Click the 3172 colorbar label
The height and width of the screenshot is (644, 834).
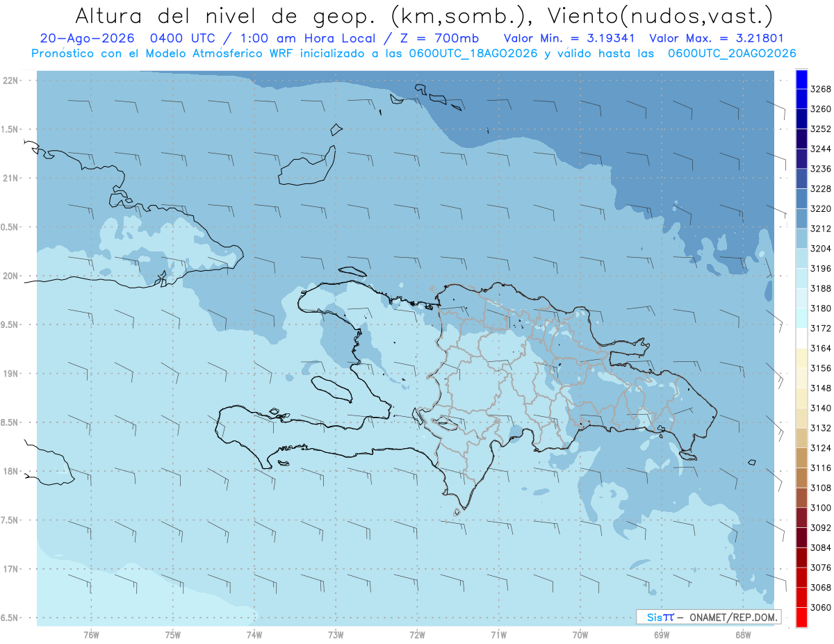tap(820, 328)
